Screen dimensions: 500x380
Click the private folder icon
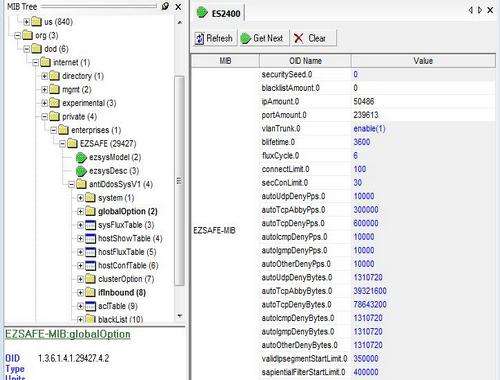pos(54,116)
